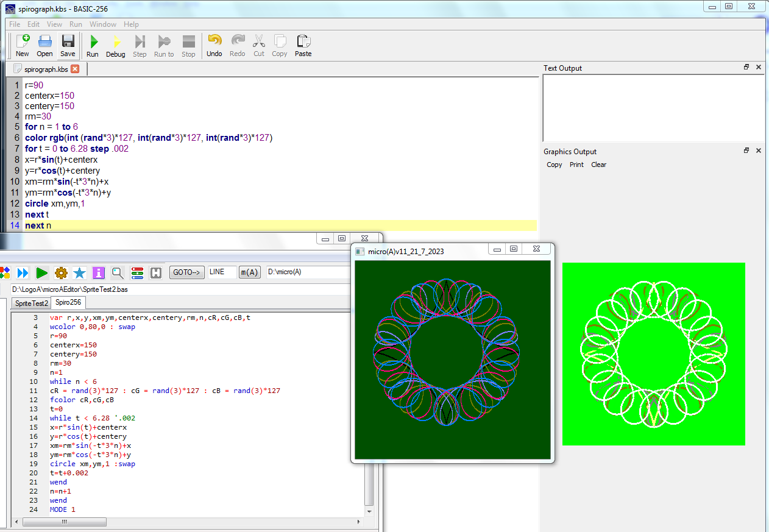769x532 pixels.
Task: Close the spirograph.kbs tab with red X
Action: click(75, 69)
